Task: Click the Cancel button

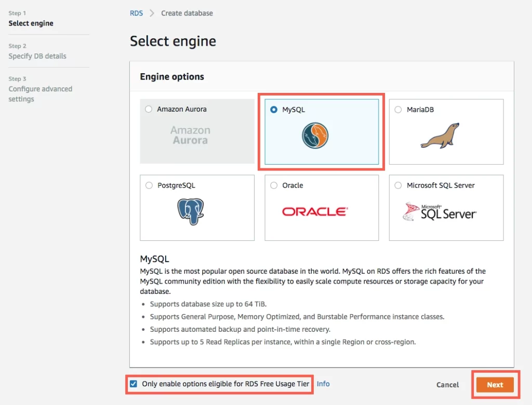Action: (447, 385)
